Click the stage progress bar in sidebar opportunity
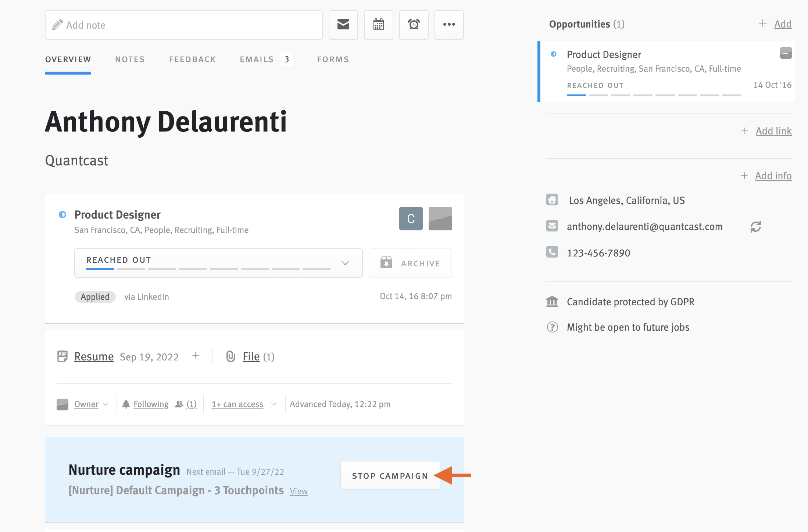808x532 pixels. coord(654,95)
